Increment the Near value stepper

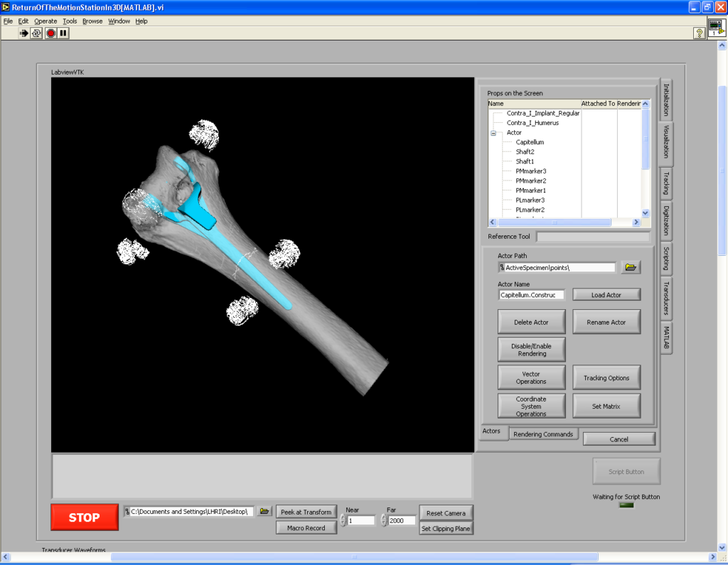[x=343, y=517]
